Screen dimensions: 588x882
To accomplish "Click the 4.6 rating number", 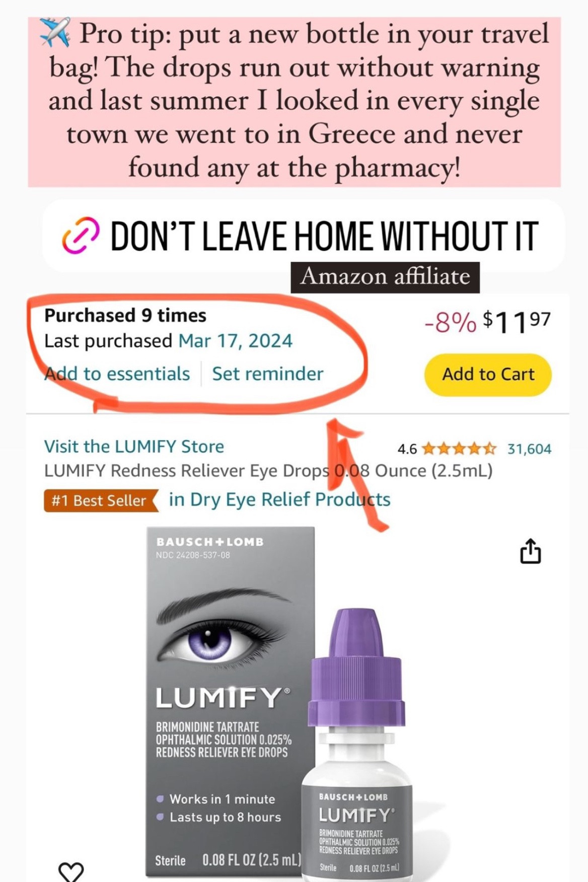I will pos(407,449).
